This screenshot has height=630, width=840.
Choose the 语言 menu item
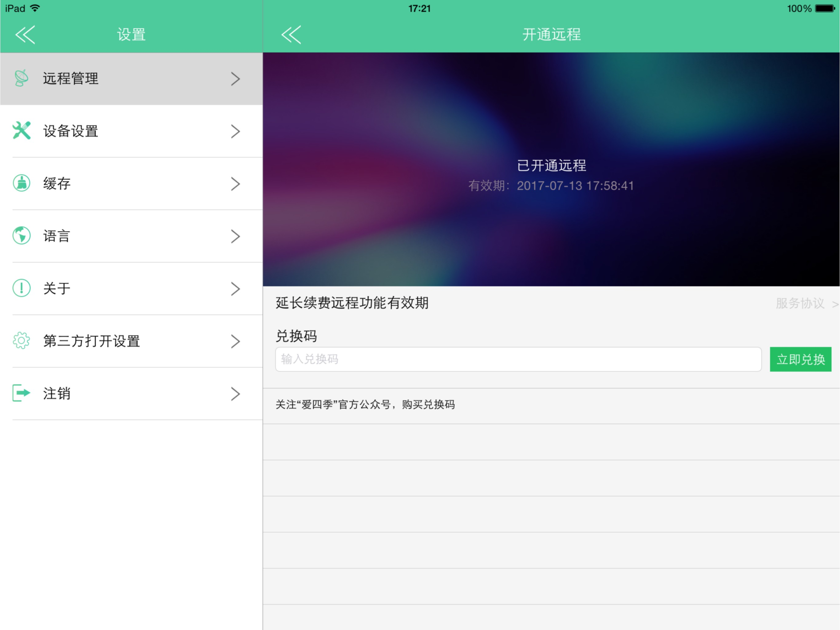pyautogui.click(x=131, y=236)
